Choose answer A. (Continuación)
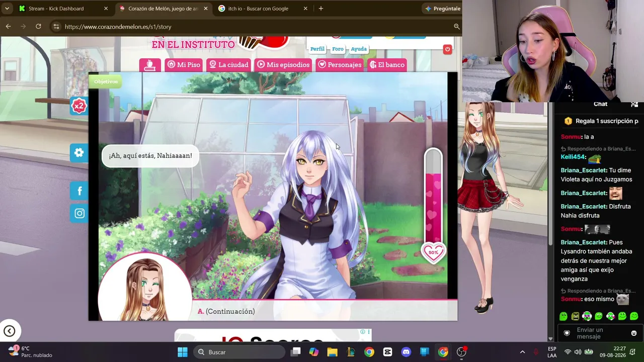The image size is (644, 362). tap(226, 312)
